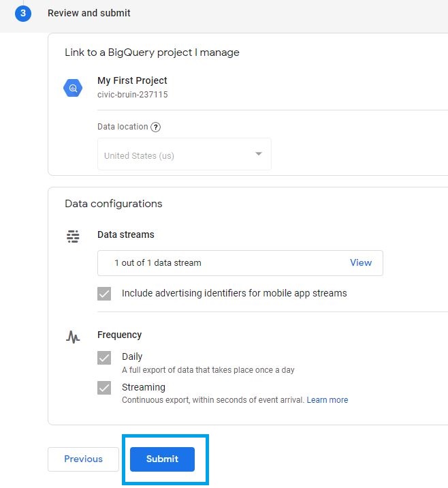448x488 pixels.
Task: Select the My First Project name
Action: [x=132, y=80]
